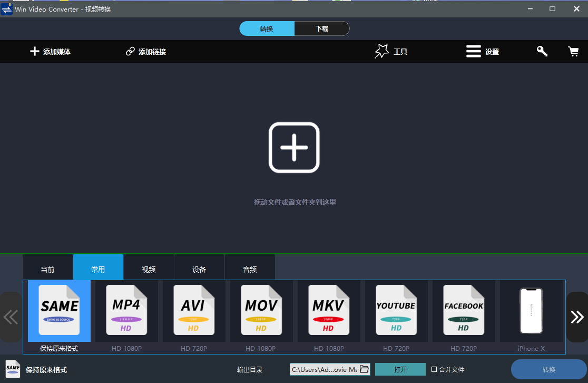588x383 pixels.
Task: Choose the iPhone X device preset
Action: 531,317
